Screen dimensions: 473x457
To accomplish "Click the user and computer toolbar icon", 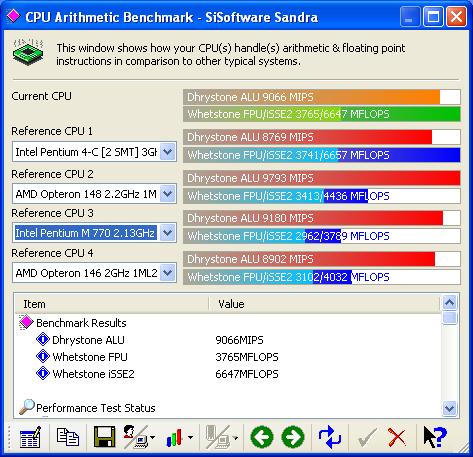I will pyautogui.click(x=136, y=437).
